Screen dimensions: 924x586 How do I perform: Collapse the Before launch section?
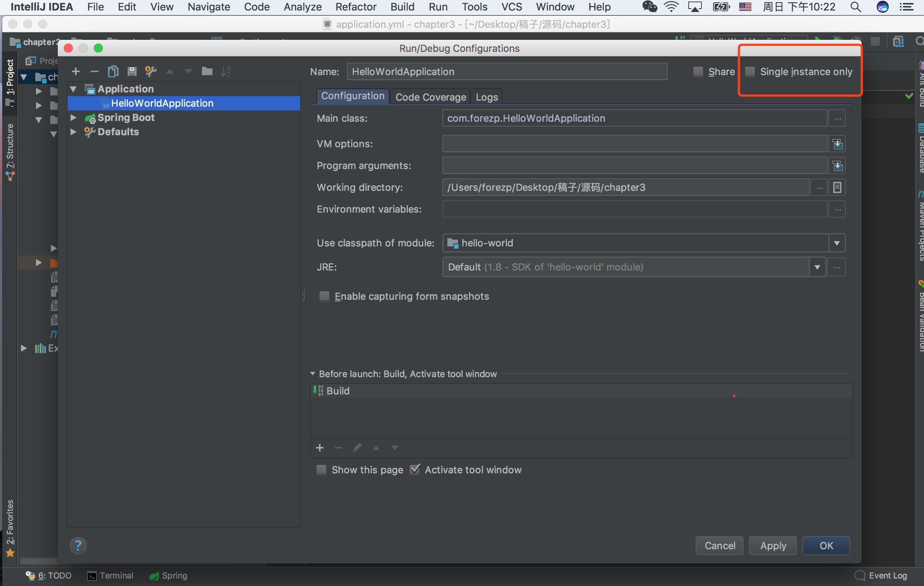[312, 374]
